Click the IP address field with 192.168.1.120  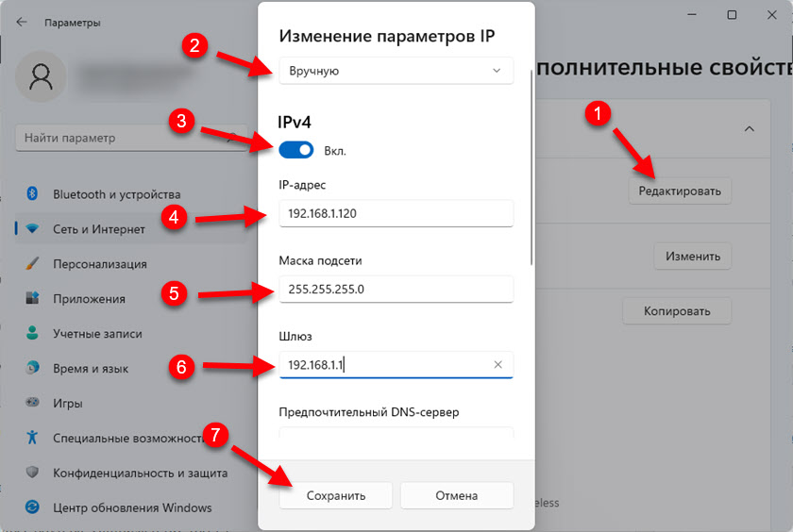point(396,213)
